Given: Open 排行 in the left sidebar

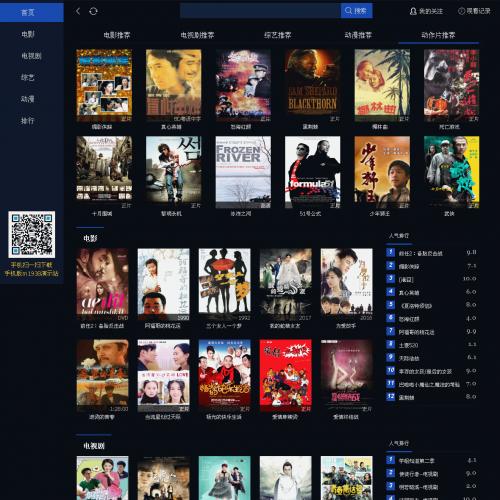Looking at the screenshot, I should [28, 121].
